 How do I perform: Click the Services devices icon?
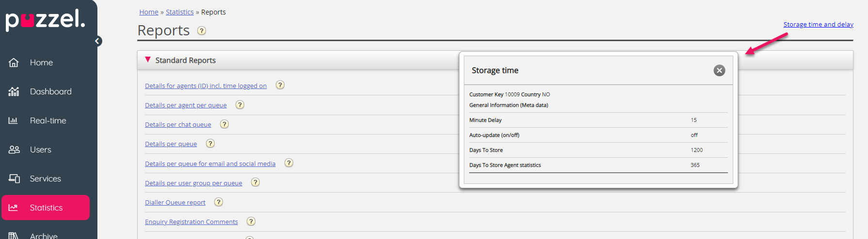(x=14, y=179)
